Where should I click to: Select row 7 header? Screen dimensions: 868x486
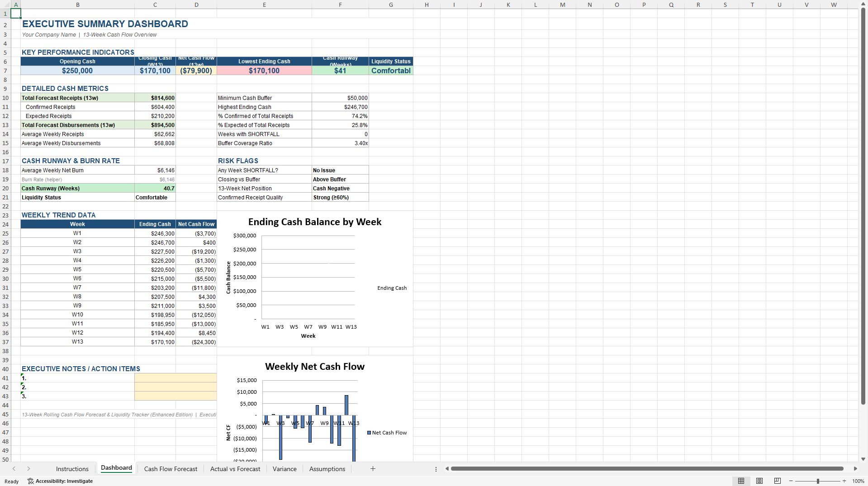click(x=5, y=71)
